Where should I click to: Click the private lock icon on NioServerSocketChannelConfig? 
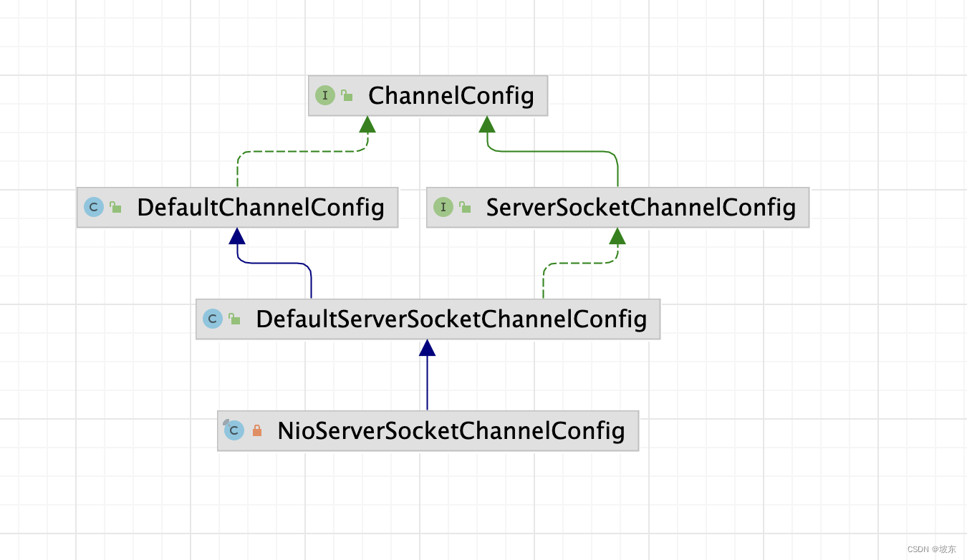click(x=257, y=431)
